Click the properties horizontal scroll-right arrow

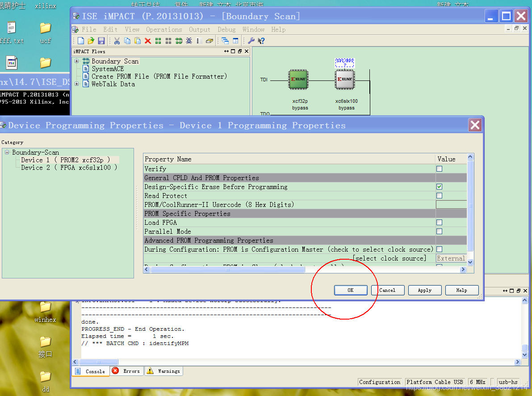[463, 270]
